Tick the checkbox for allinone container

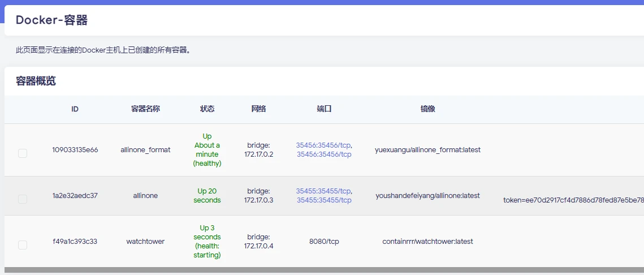[x=23, y=199]
